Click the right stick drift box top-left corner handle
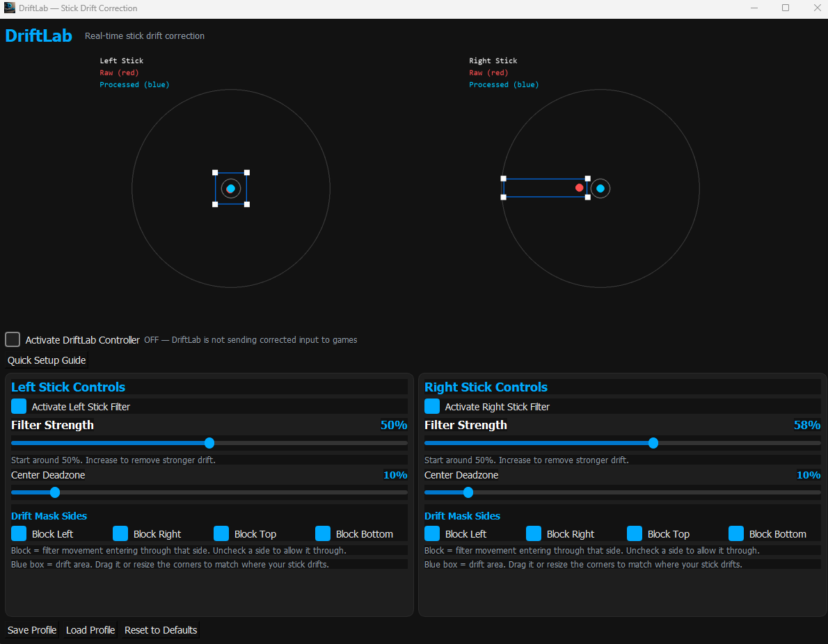The width and height of the screenshot is (828, 644). coord(503,179)
